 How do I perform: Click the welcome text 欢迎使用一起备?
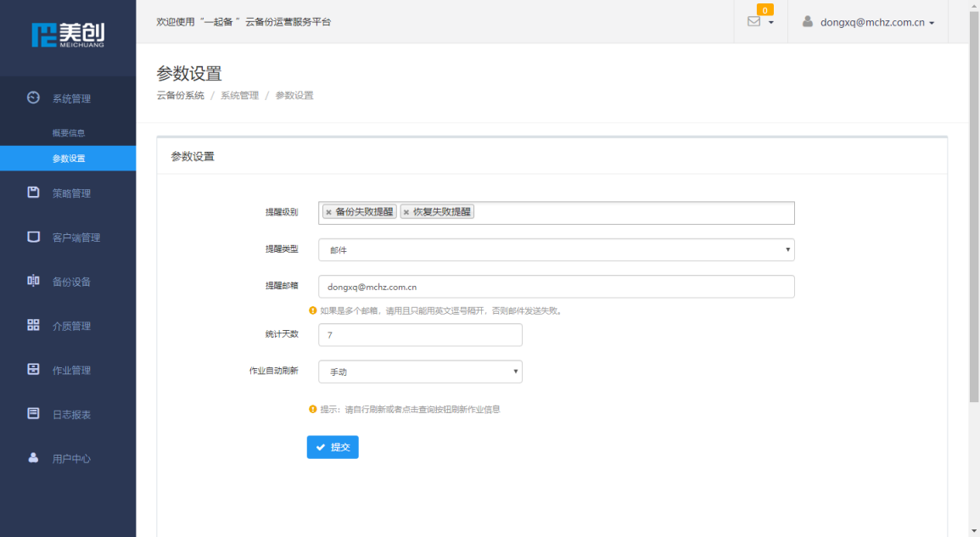[x=244, y=22]
